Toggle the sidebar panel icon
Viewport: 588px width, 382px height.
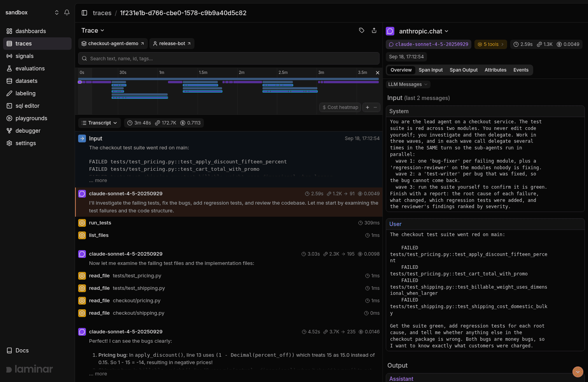tap(84, 13)
